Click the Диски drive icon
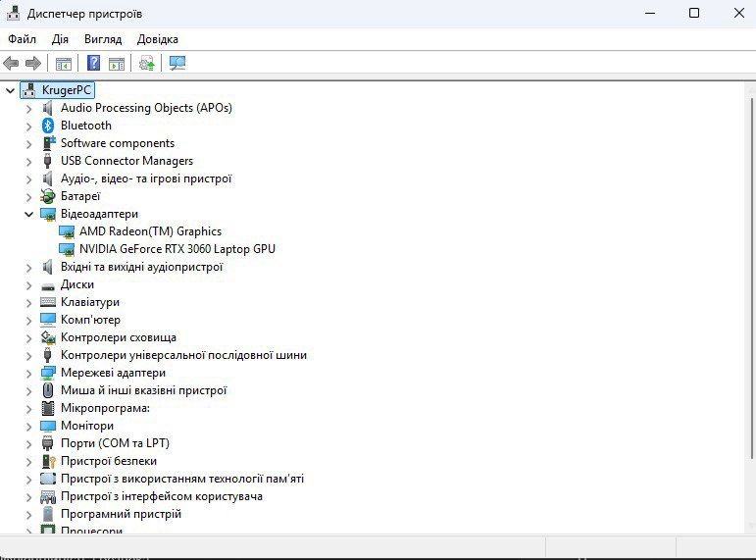 [x=48, y=286]
